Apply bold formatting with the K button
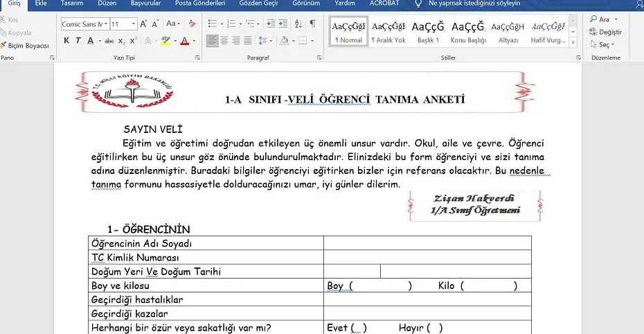Viewport: 644px width, 334px height. point(66,41)
